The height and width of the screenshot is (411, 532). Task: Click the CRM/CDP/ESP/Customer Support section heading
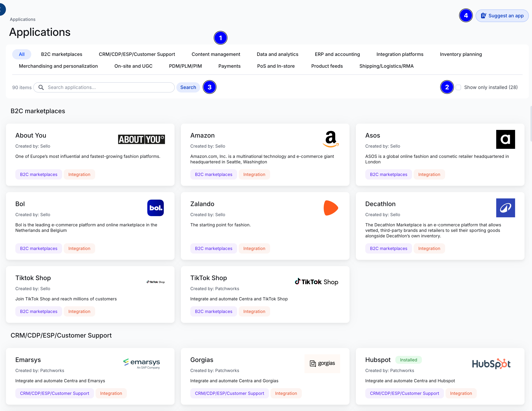pos(61,335)
